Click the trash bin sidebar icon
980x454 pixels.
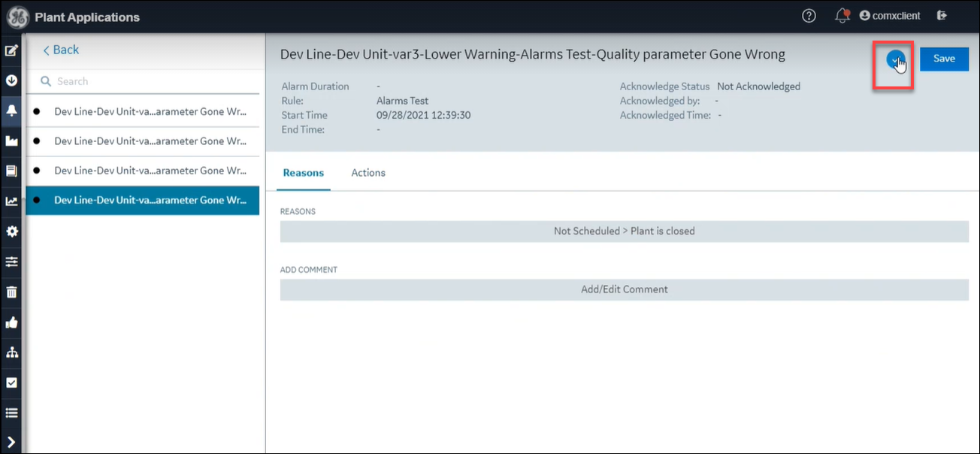11,292
